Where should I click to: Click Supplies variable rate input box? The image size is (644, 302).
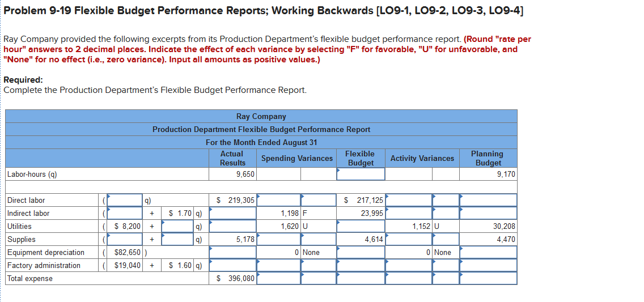(179, 239)
